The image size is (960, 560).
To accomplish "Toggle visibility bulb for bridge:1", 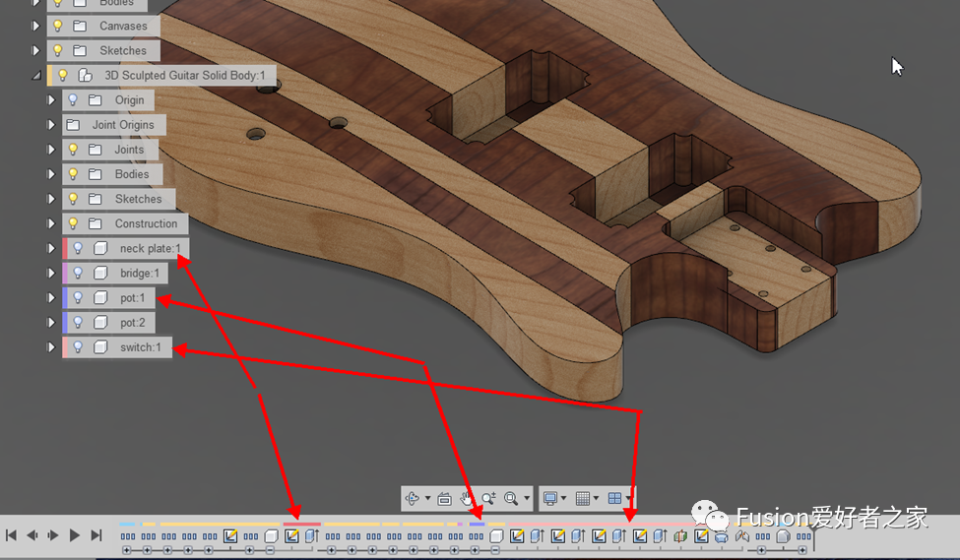I will click(x=79, y=273).
